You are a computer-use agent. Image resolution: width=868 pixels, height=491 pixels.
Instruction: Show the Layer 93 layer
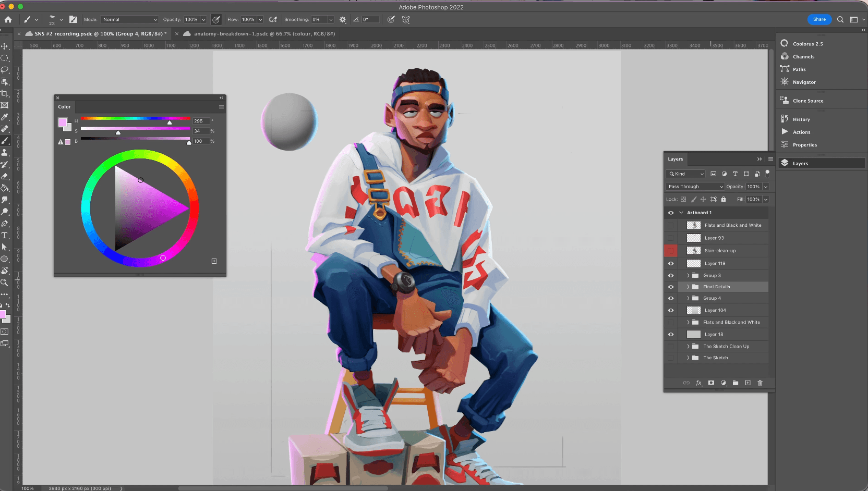(x=671, y=238)
